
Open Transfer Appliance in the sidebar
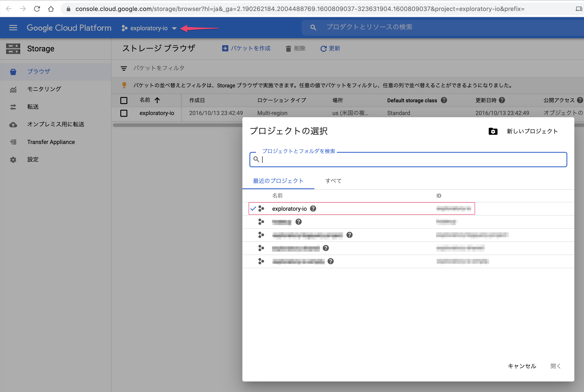click(56, 142)
